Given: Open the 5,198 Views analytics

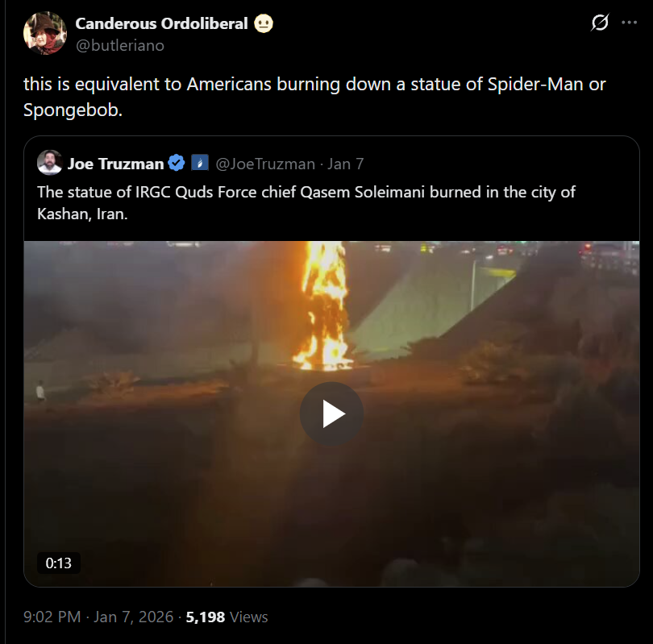Looking at the screenshot, I should tap(227, 617).
